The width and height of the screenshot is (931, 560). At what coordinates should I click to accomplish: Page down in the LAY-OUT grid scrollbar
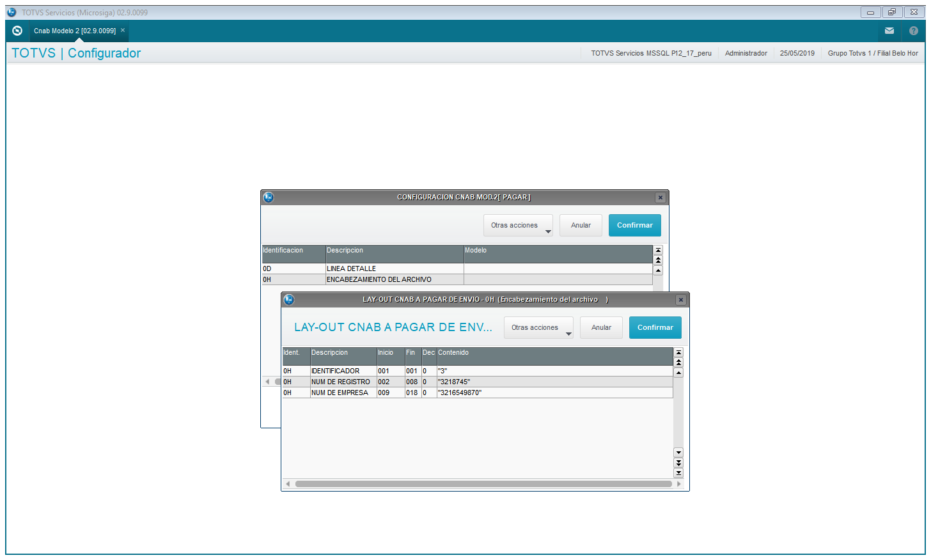click(678, 463)
